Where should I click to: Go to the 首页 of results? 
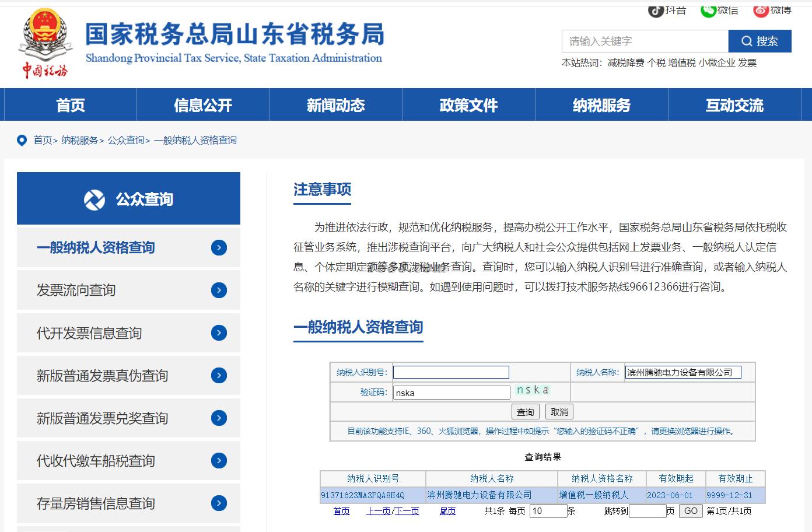[342, 511]
